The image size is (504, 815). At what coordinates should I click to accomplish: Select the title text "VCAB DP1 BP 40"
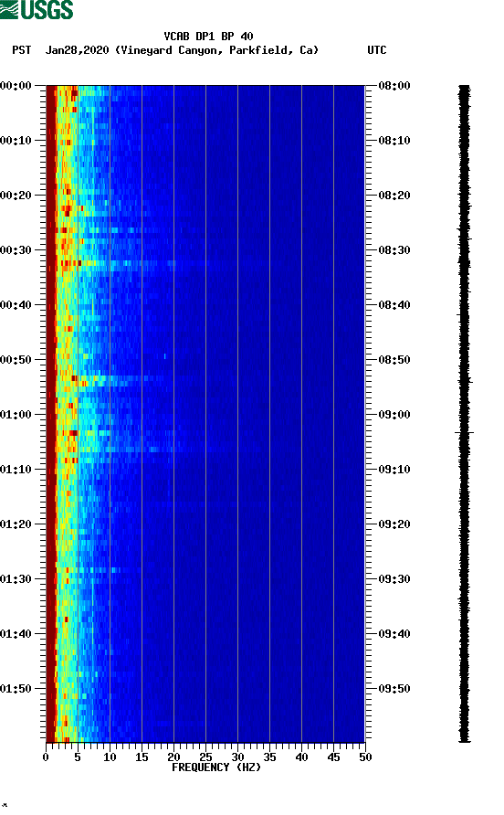(208, 37)
